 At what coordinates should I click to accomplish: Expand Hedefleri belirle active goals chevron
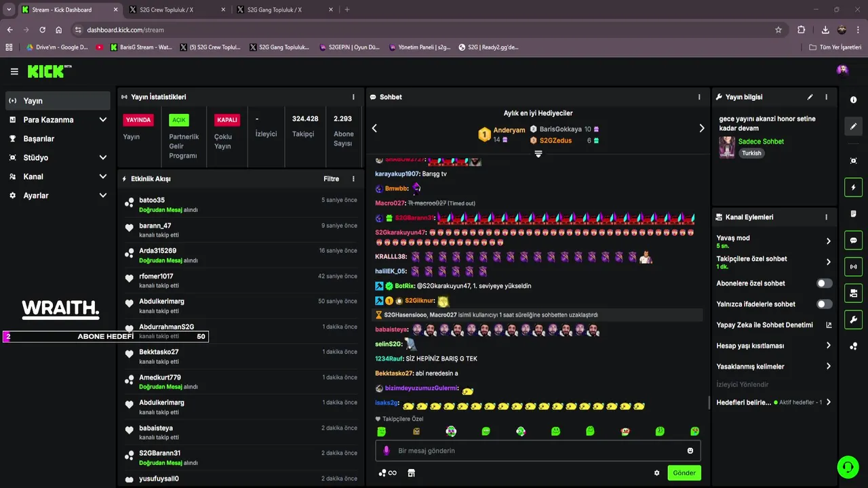click(x=829, y=402)
